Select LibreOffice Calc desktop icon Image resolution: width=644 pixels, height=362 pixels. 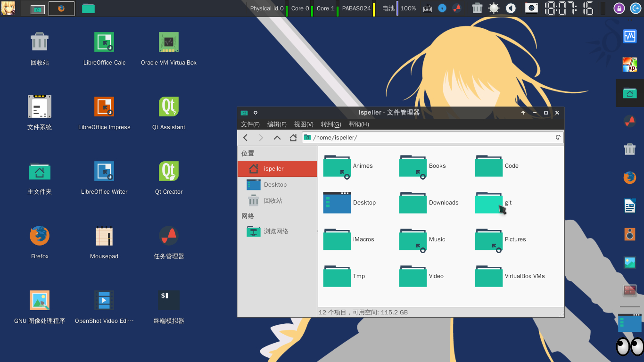tap(104, 49)
